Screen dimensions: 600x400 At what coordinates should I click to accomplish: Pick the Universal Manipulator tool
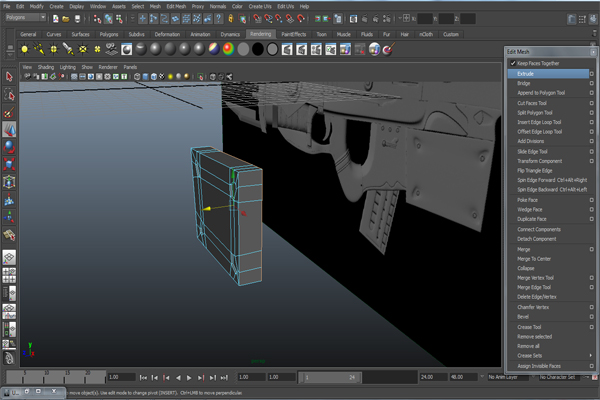tap(9, 182)
